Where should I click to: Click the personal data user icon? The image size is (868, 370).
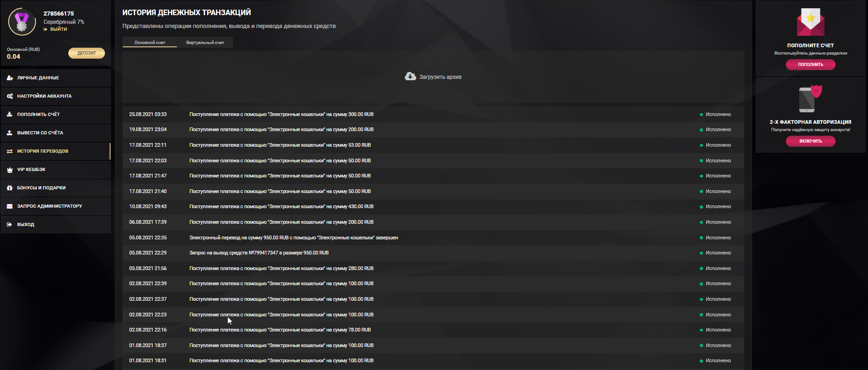click(x=10, y=78)
